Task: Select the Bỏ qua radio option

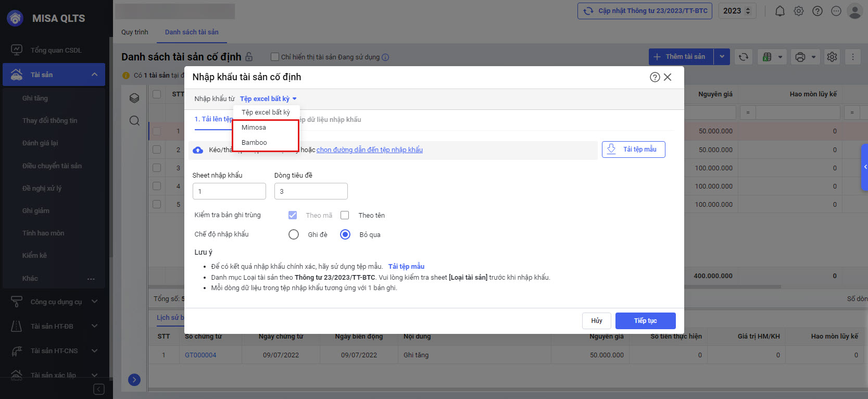Action: tap(345, 234)
